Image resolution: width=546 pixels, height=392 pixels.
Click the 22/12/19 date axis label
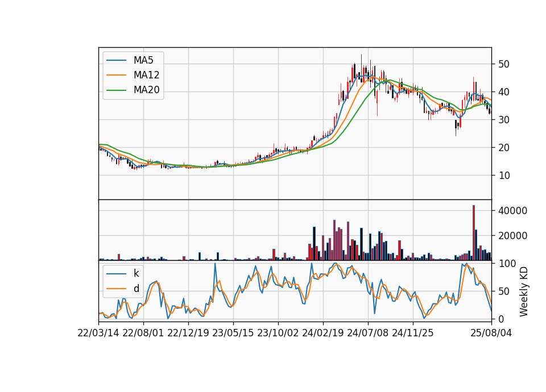click(188, 333)
